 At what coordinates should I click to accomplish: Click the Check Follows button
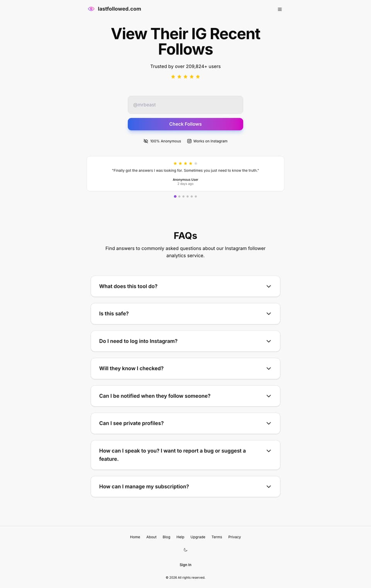coord(185,124)
